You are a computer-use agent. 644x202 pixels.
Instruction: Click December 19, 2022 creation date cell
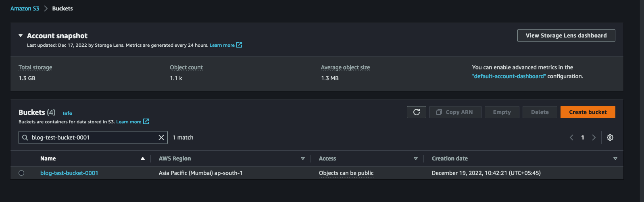click(486, 173)
